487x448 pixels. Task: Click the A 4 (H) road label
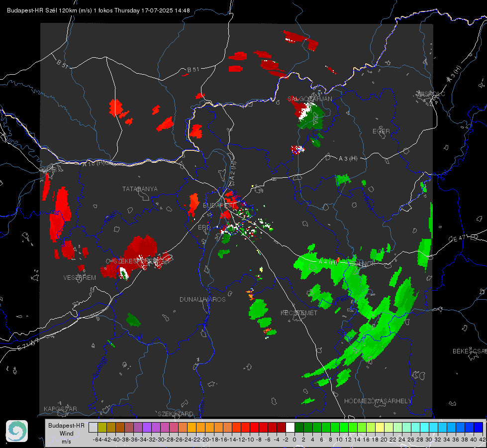(328, 262)
